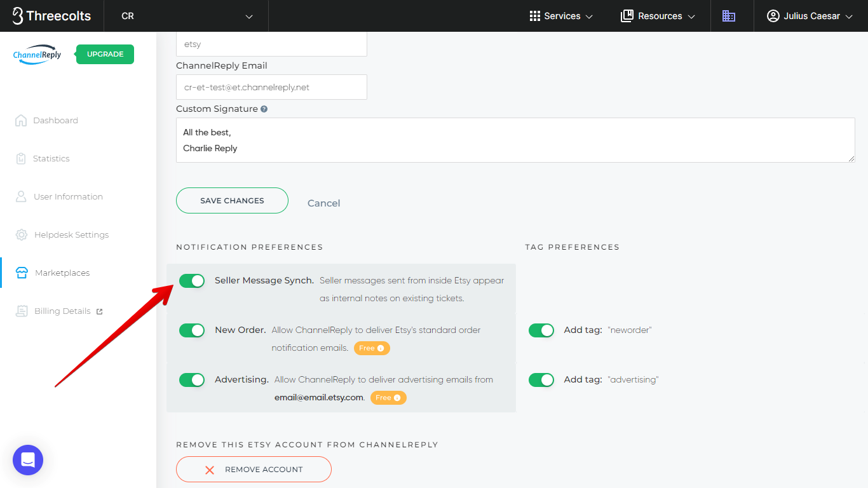Image resolution: width=868 pixels, height=488 pixels.
Task: Click the user avatar icon beside Julius Caesar
Action: tap(773, 16)
